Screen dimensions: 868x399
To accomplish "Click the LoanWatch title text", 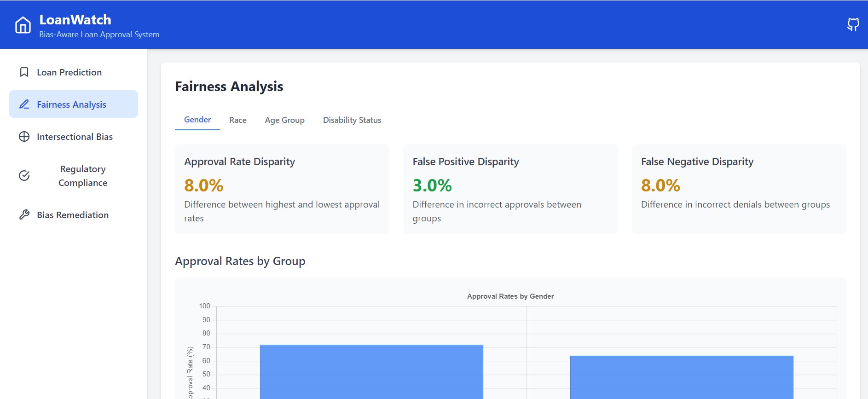I will click(75, 20).
